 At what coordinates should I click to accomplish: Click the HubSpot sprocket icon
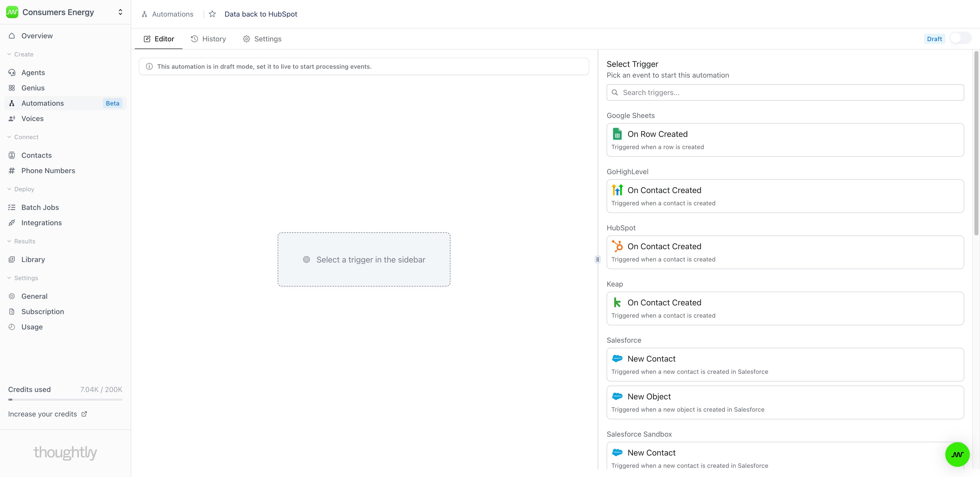pos(617,246)
